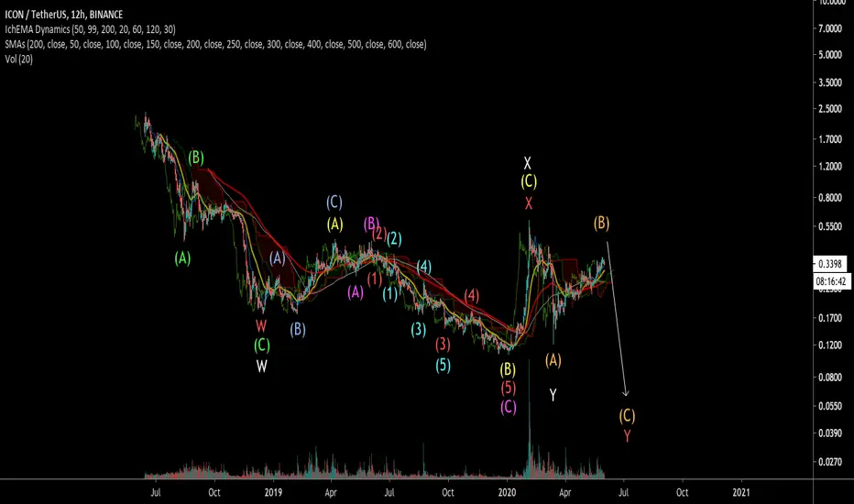Select the cyan (3) wave label
Image resolution: width=854 pixels, height=504 pixels.
tap(418, 330)
